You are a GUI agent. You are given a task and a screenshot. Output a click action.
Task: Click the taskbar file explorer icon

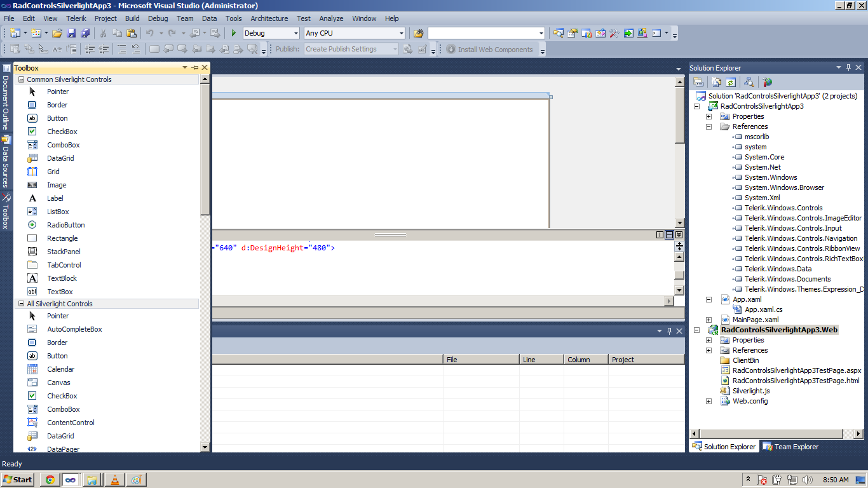tap(92, 480)
